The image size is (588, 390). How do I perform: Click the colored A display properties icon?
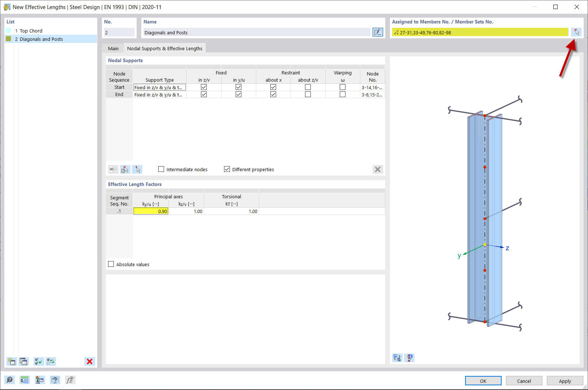(x=40, y=380)
